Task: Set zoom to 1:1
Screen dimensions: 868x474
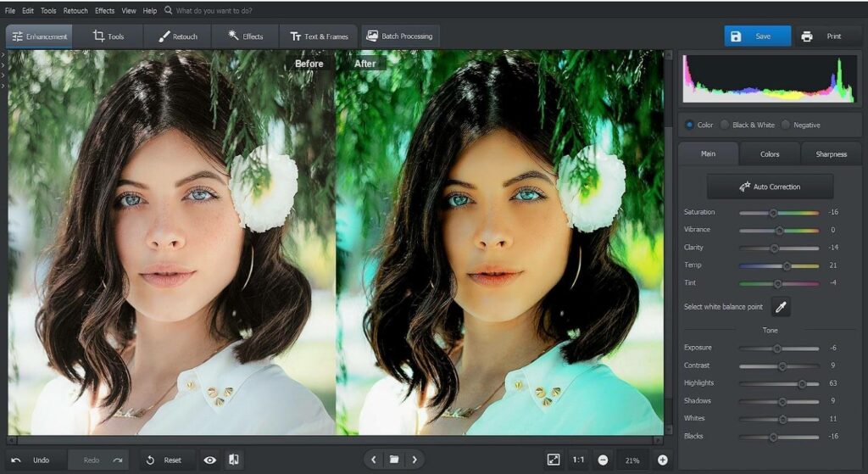Action: pos(578,460)
